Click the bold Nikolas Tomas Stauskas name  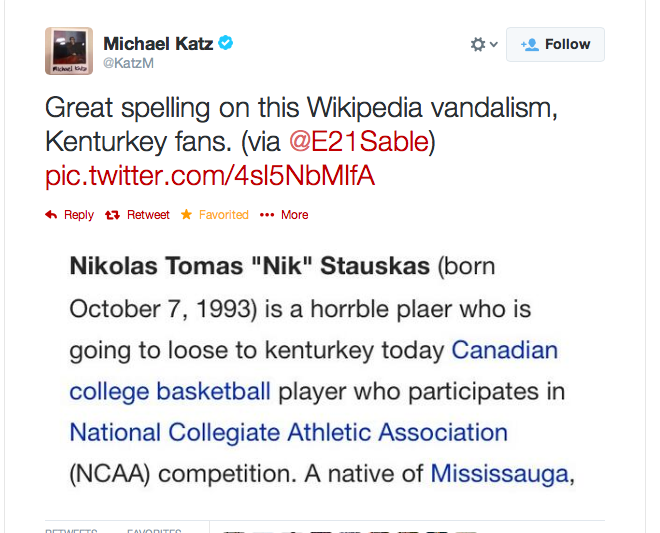[250, 268]
